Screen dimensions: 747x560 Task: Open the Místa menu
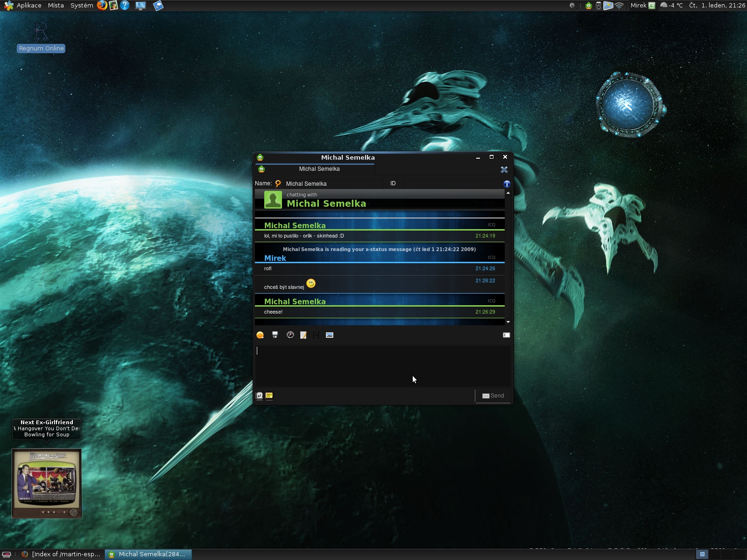[56, 6]
